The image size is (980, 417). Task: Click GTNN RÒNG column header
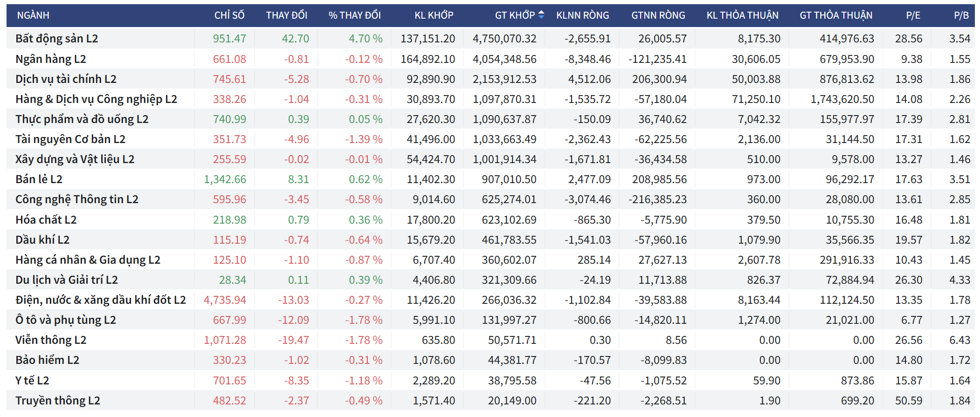tap(658, 15)
